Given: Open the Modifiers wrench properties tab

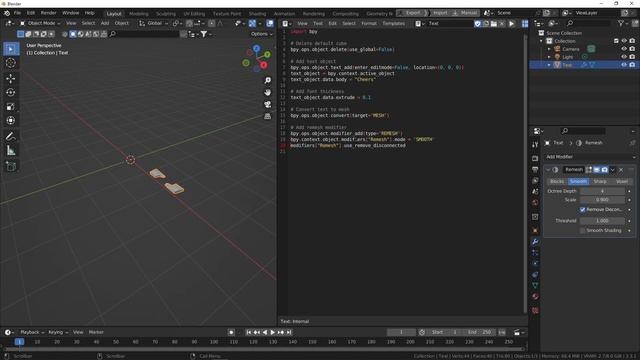Looking at the screenshot, I should [x=535, y=242].
